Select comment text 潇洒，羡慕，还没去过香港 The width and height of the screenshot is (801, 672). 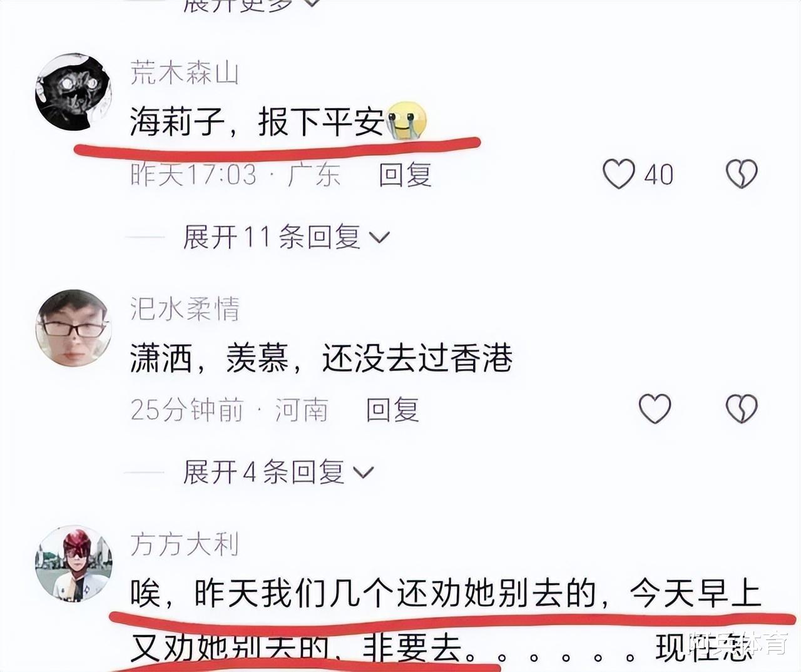322,358
